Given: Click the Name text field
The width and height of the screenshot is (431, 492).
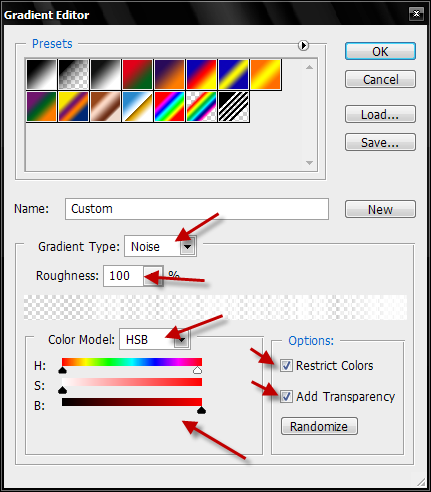Looking at the screenshot, I should pos(197,209).
